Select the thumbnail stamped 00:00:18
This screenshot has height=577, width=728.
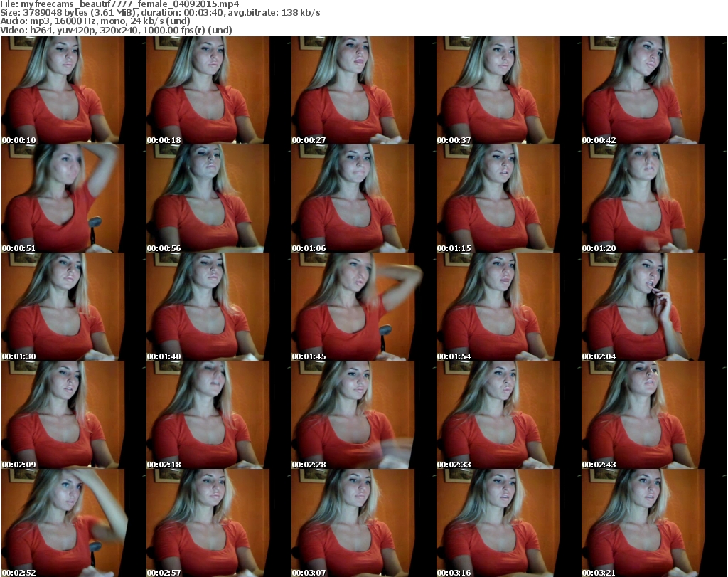click(x=219, y=90)
